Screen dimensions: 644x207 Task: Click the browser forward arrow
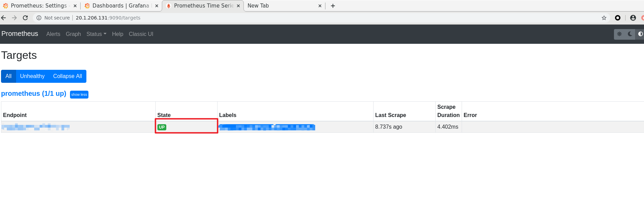coord(14,18)
